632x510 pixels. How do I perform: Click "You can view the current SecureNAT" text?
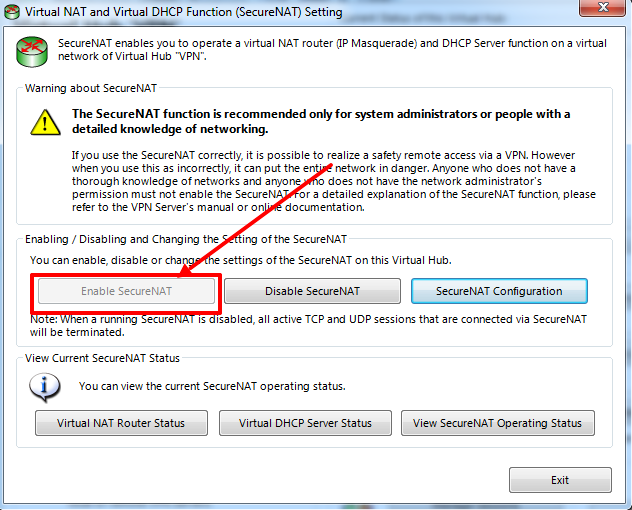(x=211, y=386)
